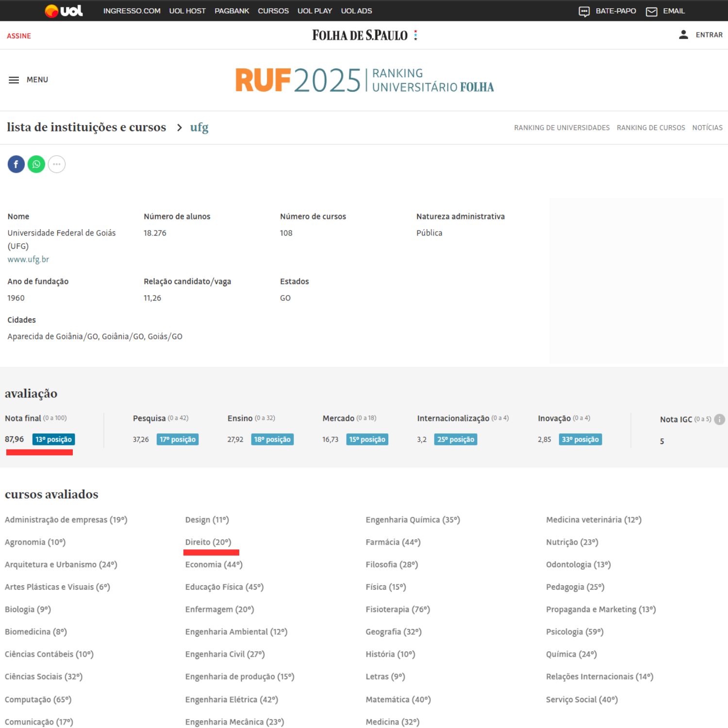Sign in using the ENTRAR user icon

coord(684,34)
